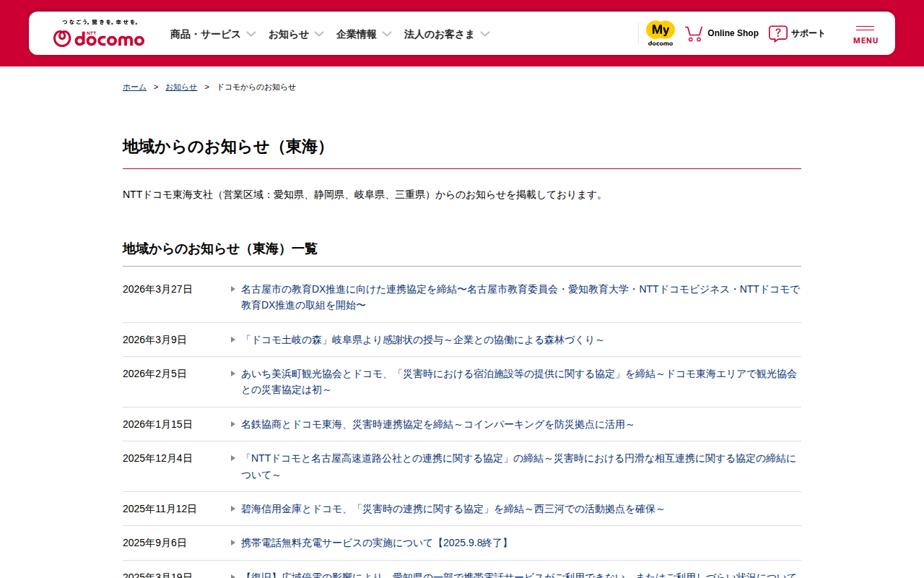Expand the 法人のお客さま chevron
This screenshot has height=578, width=924.
[x=485, y=34]
